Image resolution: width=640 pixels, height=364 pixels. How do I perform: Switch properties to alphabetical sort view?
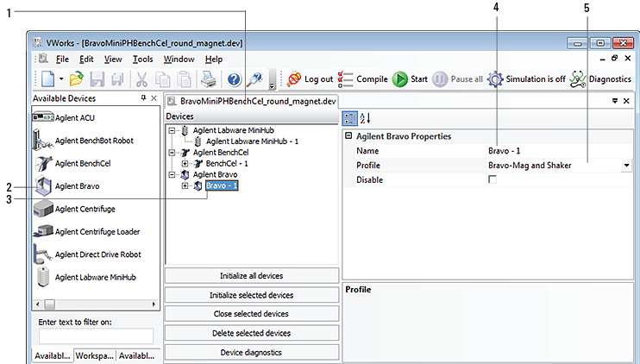365,118
